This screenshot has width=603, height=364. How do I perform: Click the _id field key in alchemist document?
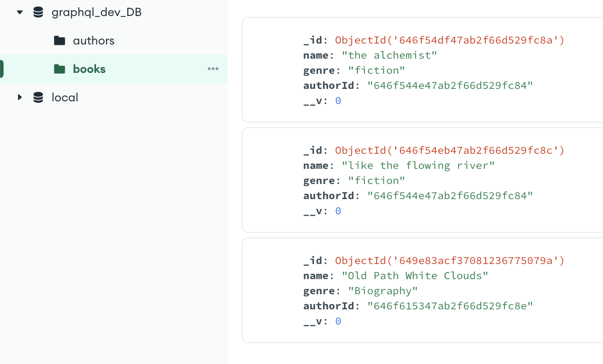[313, 40]
